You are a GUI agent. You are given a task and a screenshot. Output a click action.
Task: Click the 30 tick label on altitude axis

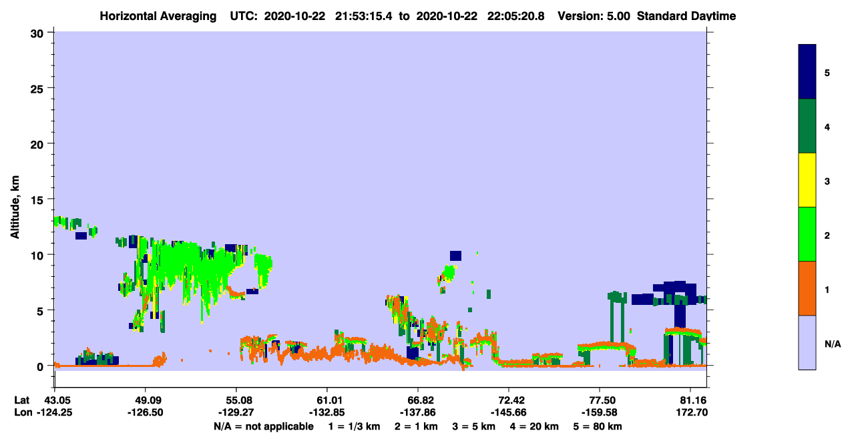tap(39, 33)
